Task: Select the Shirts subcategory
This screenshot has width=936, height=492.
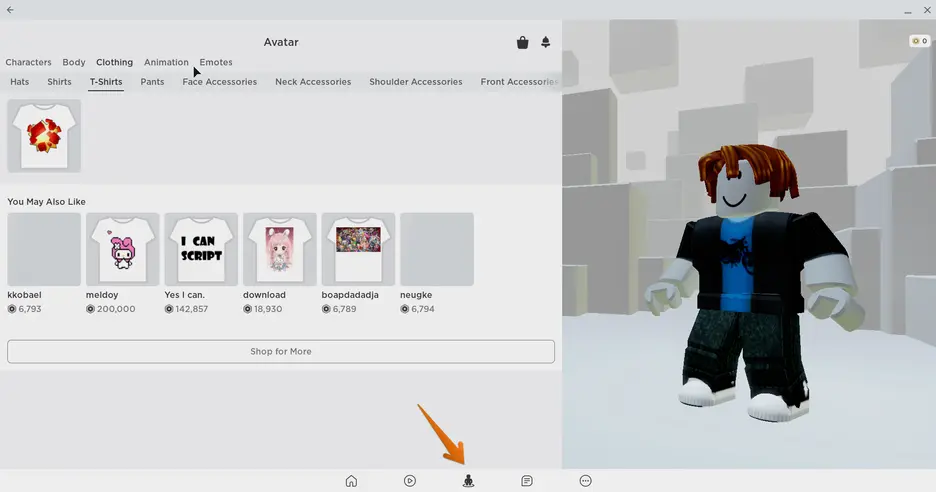Action: point(59,82)
